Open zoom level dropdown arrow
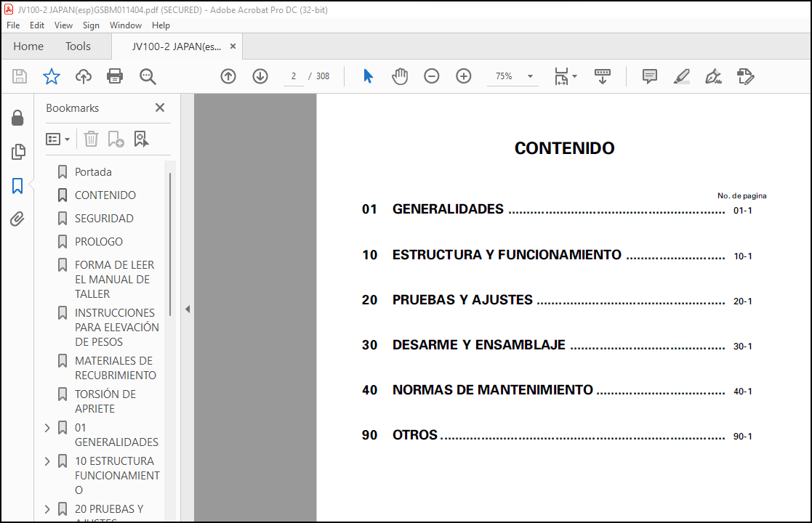Viewport: 812px width, 523px height. click(x=530, y=76)
